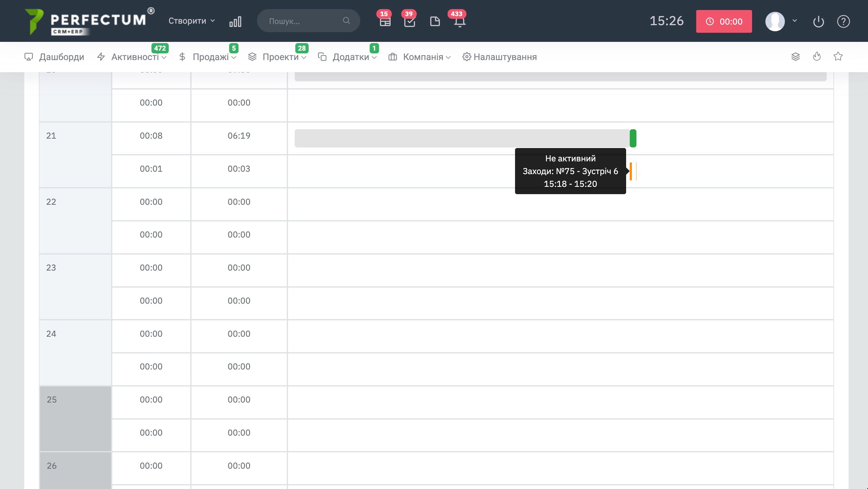
Task: Open the user avatar dropdown arrow
Action: (795, 21)
